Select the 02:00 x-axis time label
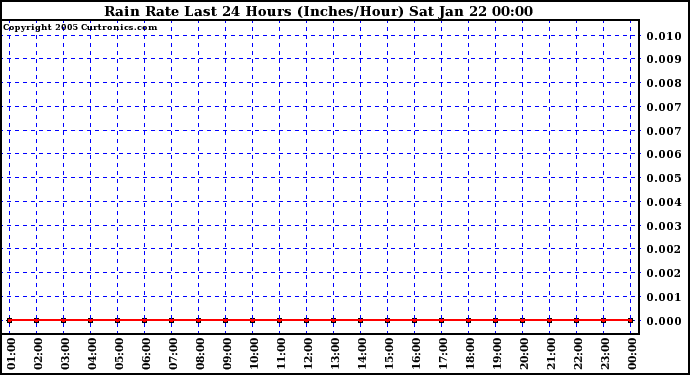This screenshot has height=375, width=690. (x=38, y=354)
